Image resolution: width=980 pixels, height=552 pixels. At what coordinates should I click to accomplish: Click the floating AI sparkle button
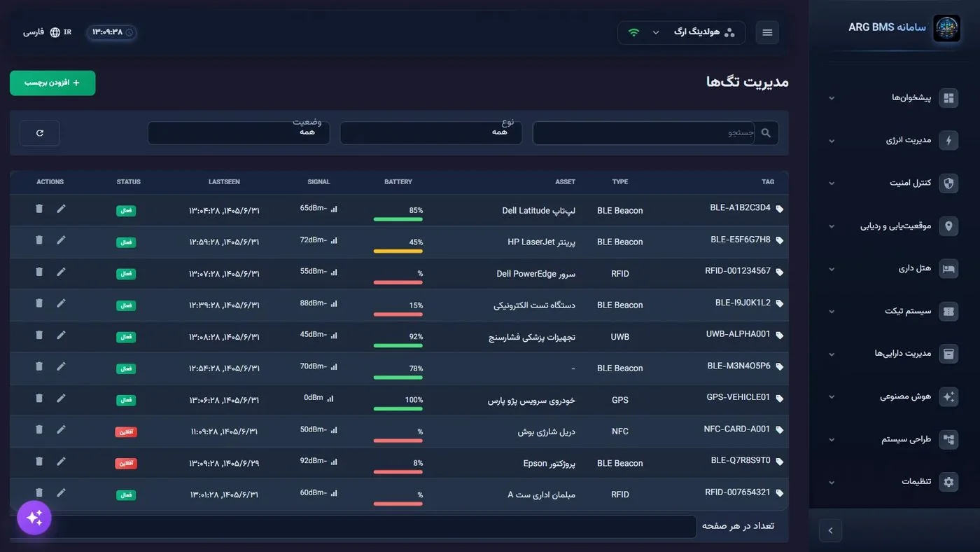(34, 518)
